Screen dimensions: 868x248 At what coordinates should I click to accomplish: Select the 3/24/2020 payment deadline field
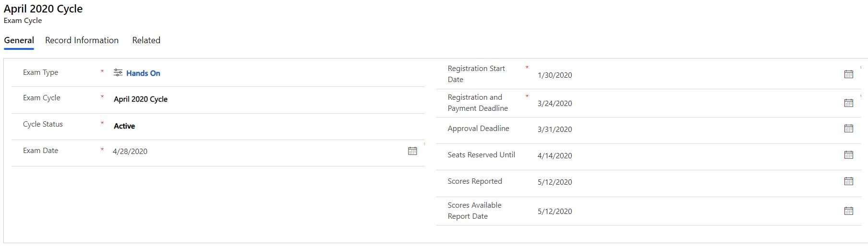tap(555, 104)
